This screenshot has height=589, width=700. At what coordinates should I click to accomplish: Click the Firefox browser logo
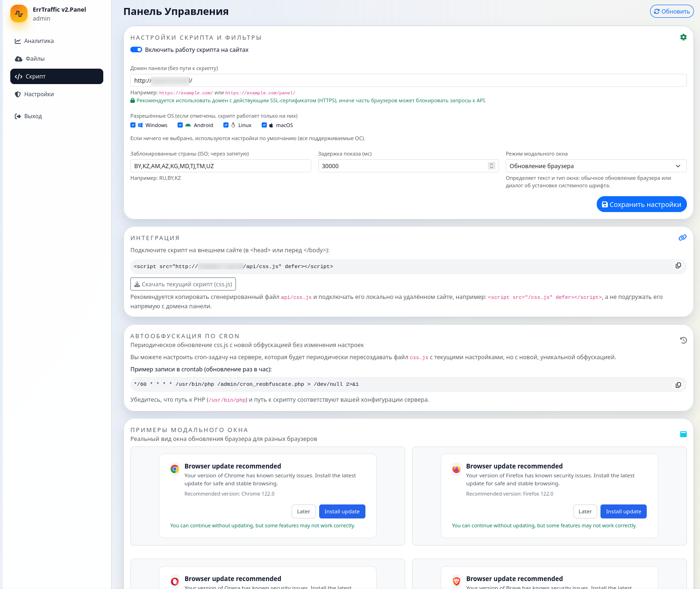[x=457, y=469]
